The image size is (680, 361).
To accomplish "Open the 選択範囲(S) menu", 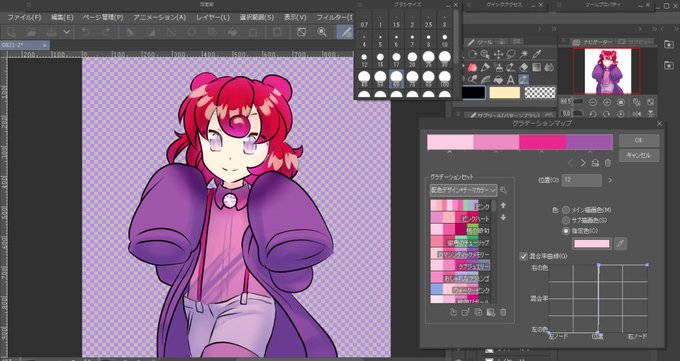I will (257, 17).
